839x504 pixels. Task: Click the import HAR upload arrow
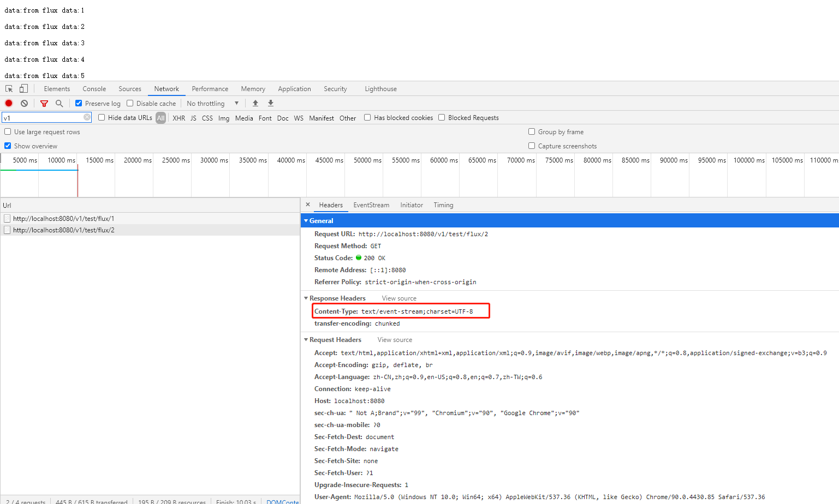pos(255,103)
